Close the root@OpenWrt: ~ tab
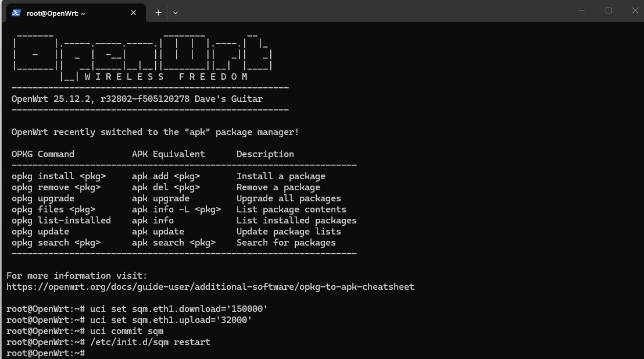The image size is (644, 359). click(x=133, y=12)
